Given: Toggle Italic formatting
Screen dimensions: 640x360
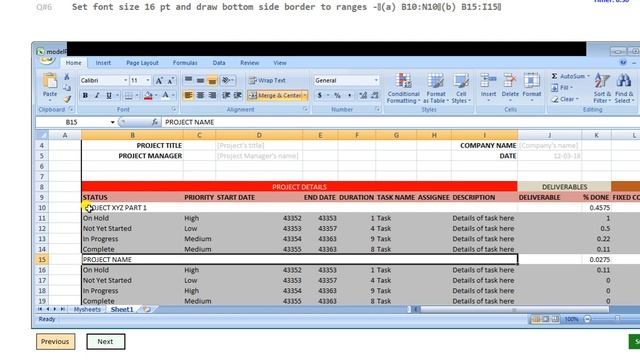Looking at the screenshot, I should (97, 96).
